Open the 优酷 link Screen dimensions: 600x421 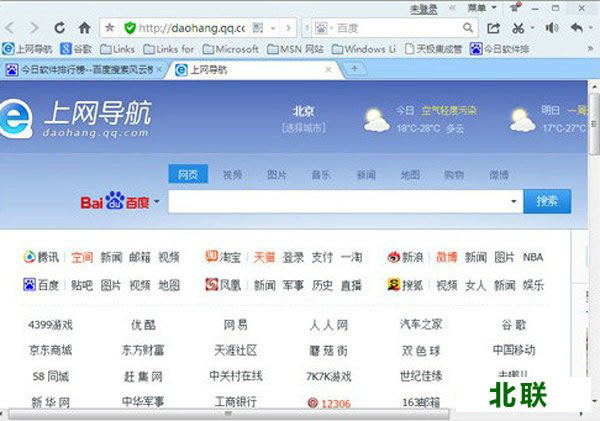click(143, 325)
